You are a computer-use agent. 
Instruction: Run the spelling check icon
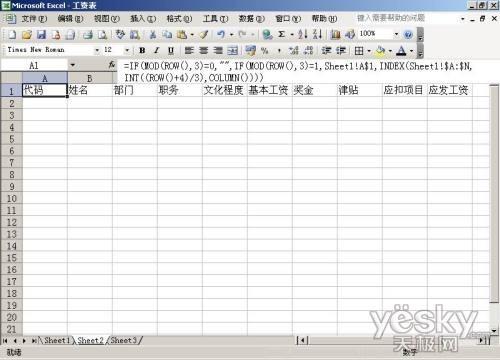click(x=120, y=34)
